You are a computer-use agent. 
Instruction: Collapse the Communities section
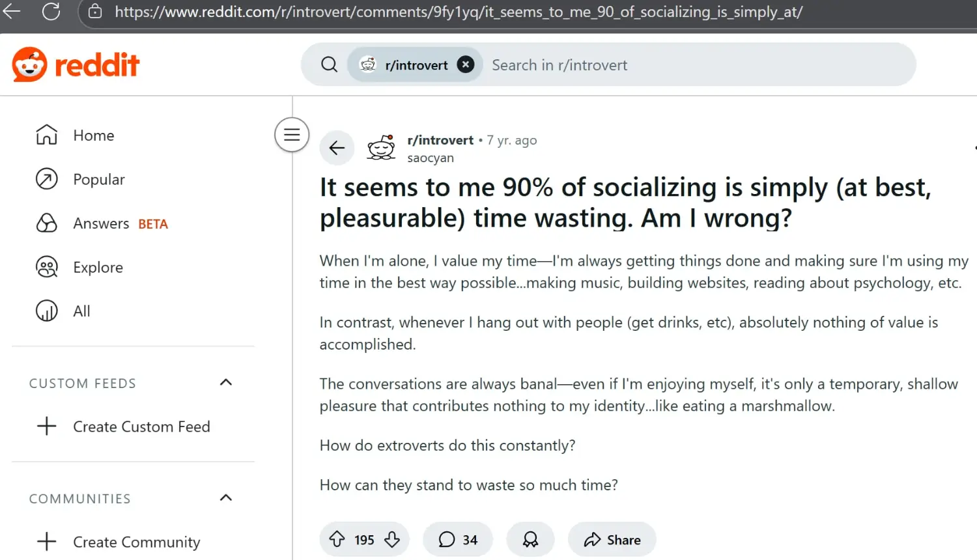[226, 498]
